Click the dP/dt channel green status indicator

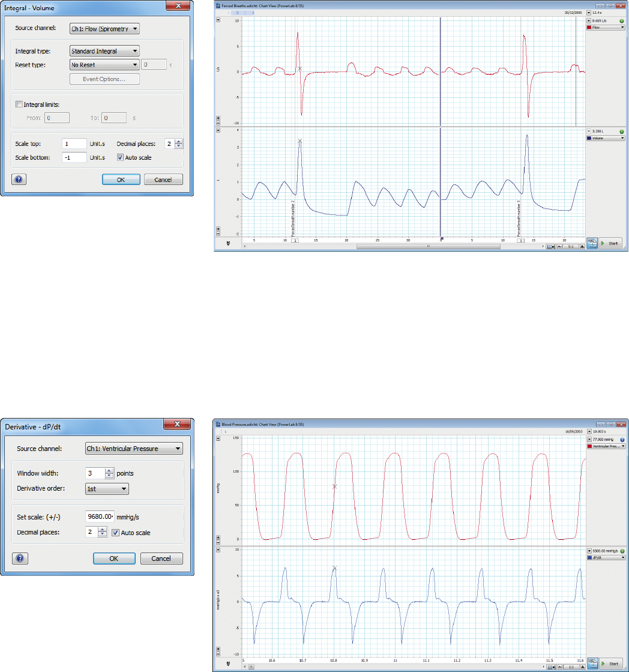(x=622, y=551)
